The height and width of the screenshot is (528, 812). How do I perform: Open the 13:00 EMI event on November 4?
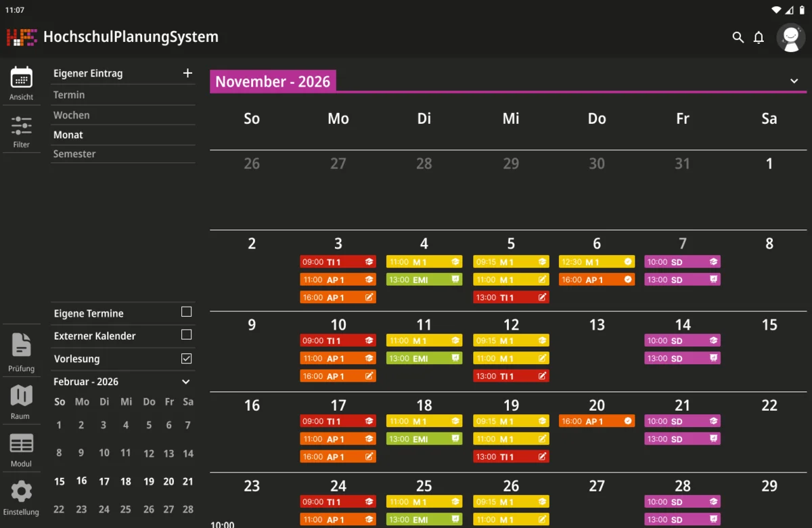(x=424, y=280)
